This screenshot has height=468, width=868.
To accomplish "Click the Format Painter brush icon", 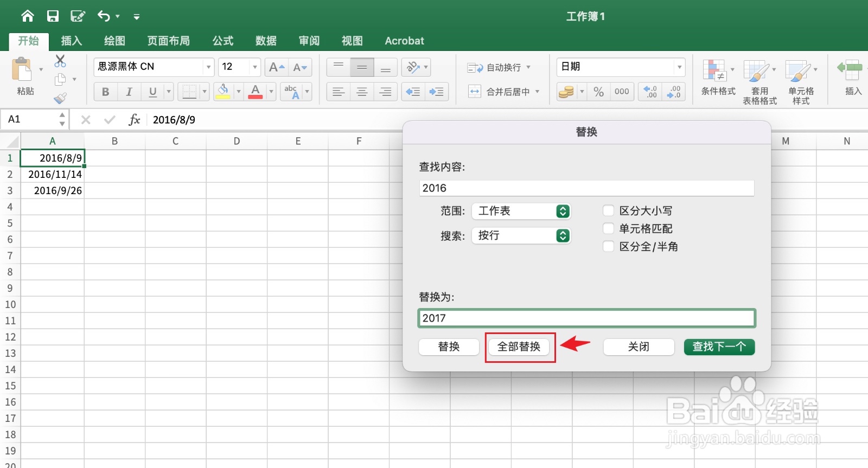I will 60,98.
